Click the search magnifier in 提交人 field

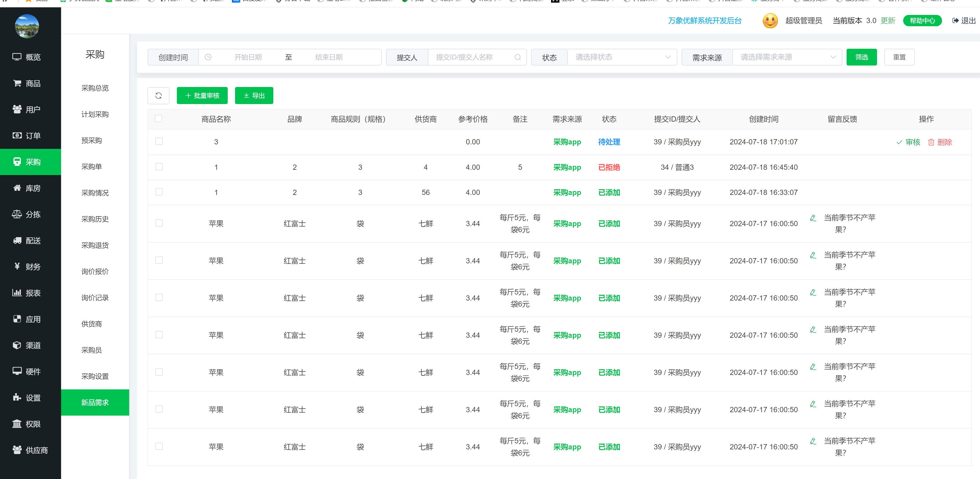[x=518, y=57]
